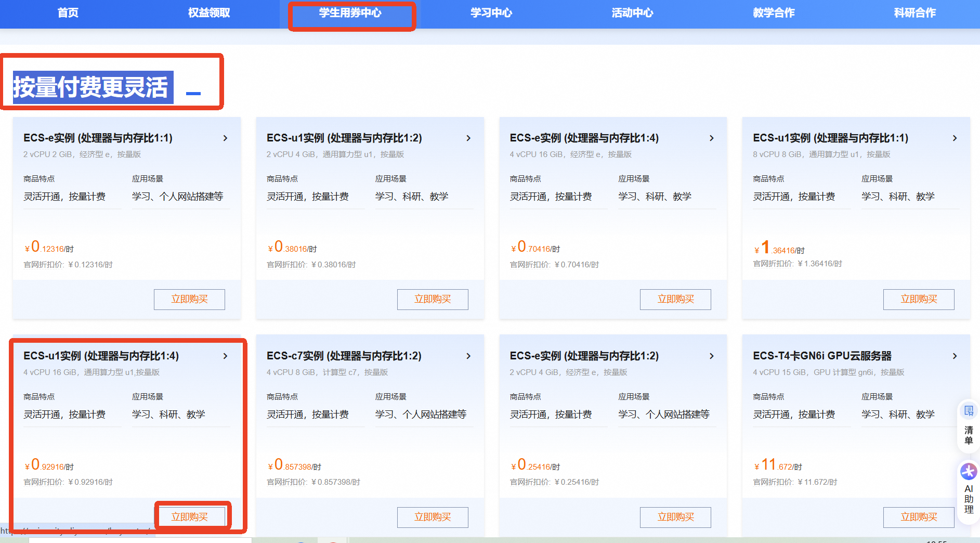Viewport: 980px width, 543px height.
Task: Click 学习、个人网站搭建等 on ECS-c7实例 card
Action: tap(421, 415)
